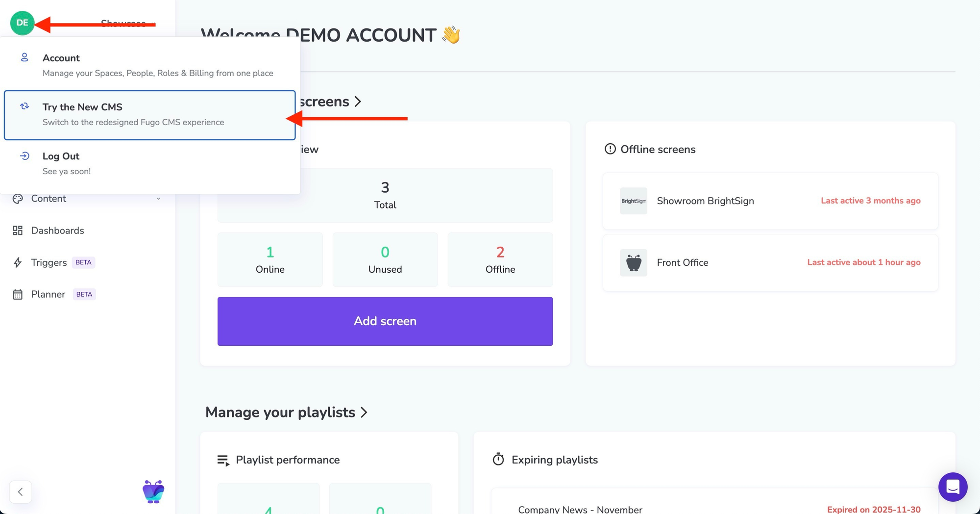980x514 pixels.
Task: Open the Manage your playlists chevron link
Action: point(364,412)
